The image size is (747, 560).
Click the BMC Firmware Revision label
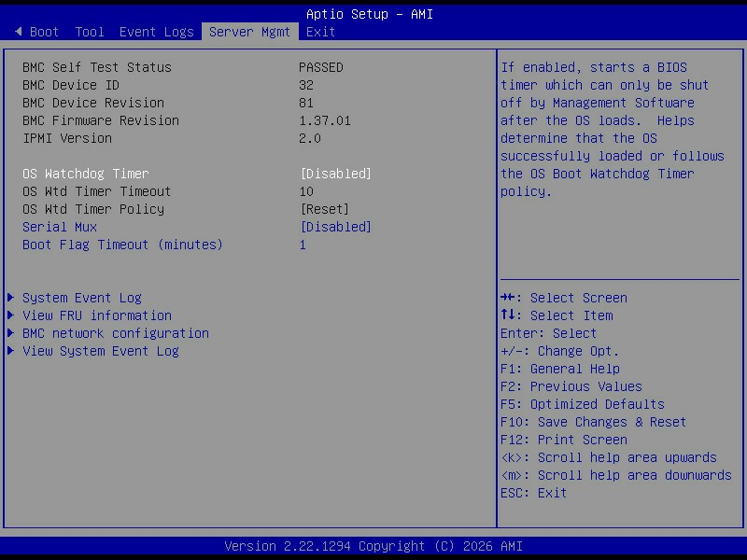[x=101, y=120]
